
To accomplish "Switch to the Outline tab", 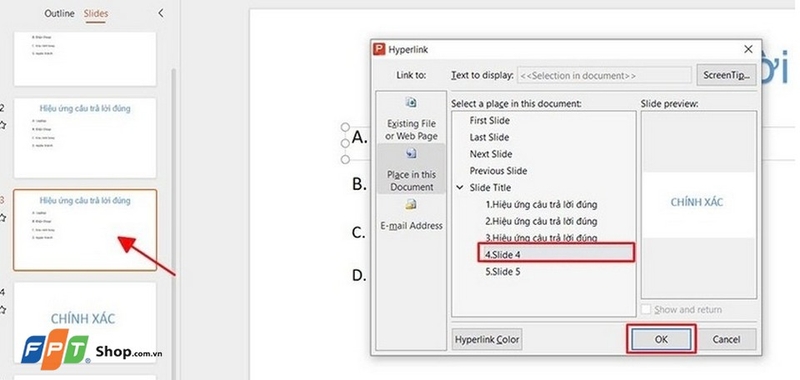I will [59, 14].
